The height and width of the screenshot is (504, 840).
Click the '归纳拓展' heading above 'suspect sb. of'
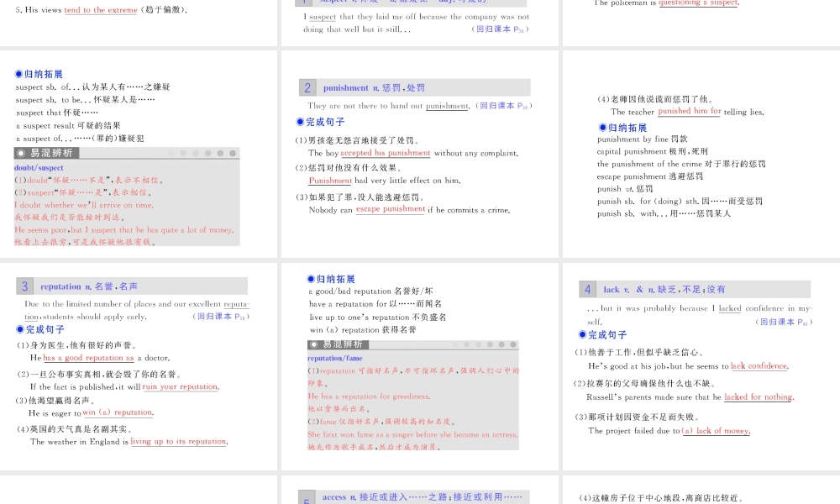click(x=39, y=74)
